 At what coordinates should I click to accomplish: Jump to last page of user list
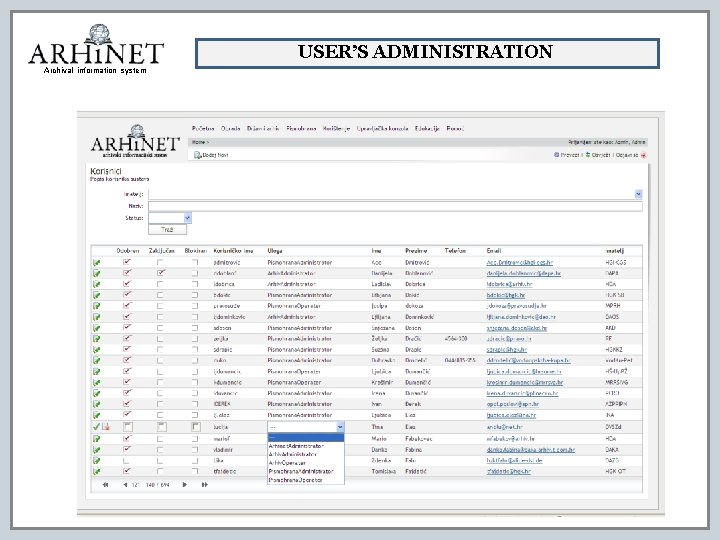point(204,485)
